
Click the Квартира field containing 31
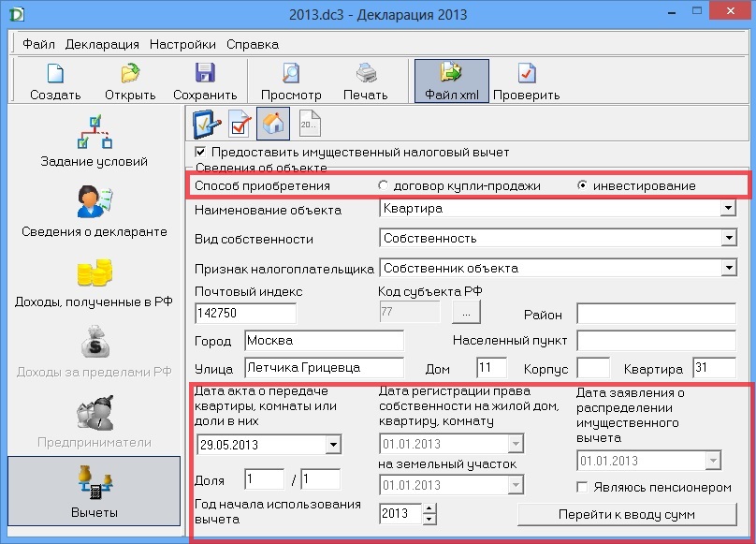[x=715, y=368]
